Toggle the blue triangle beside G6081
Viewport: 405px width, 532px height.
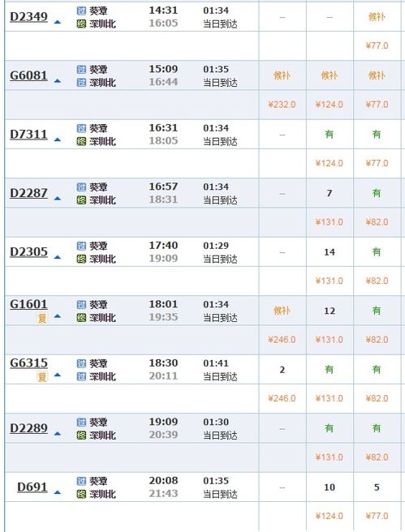click(58, 81)
